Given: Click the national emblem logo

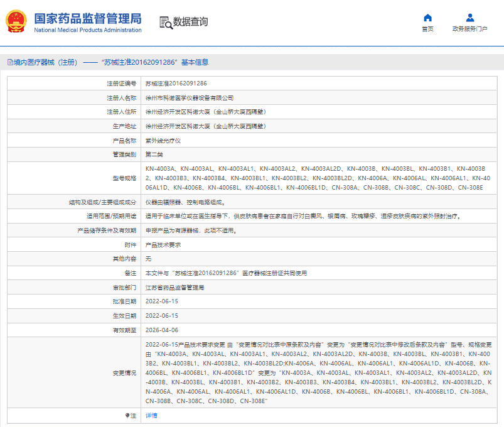Looking at the screenshot, I should pos(16,21).
